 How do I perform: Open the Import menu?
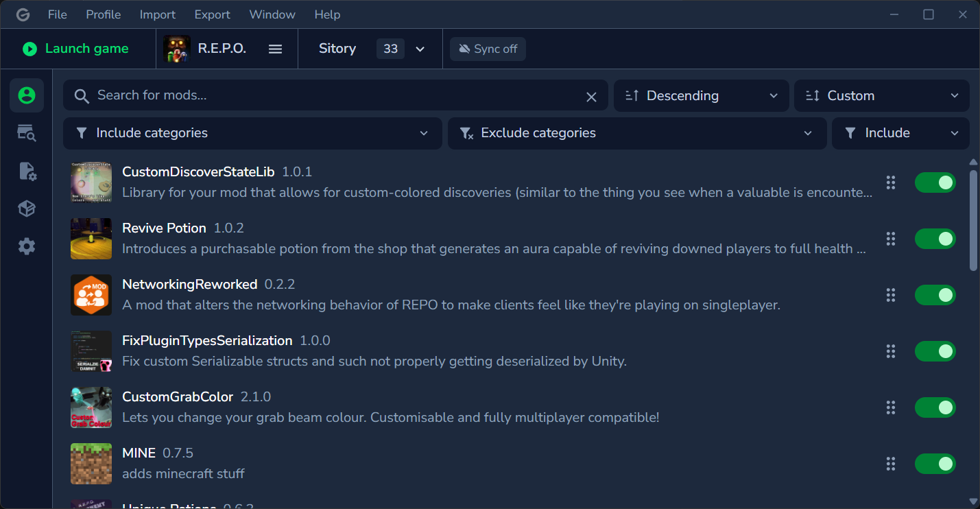(158, 14)
